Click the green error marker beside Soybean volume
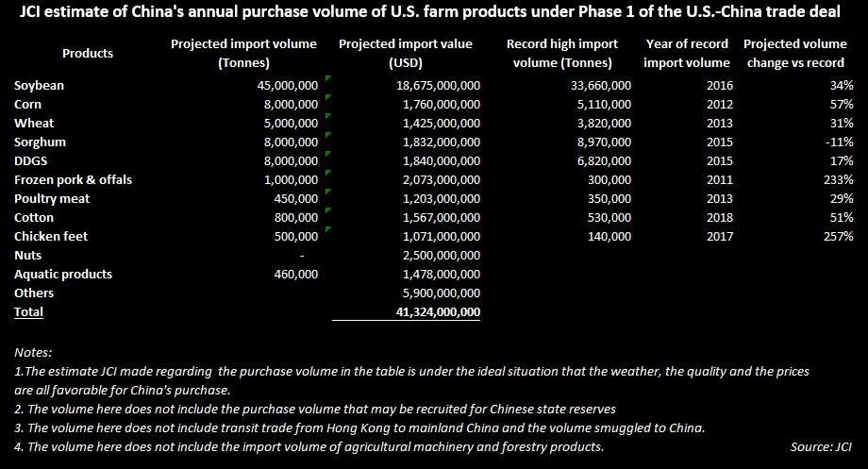868x469 pixels. (x=328, y=78)
